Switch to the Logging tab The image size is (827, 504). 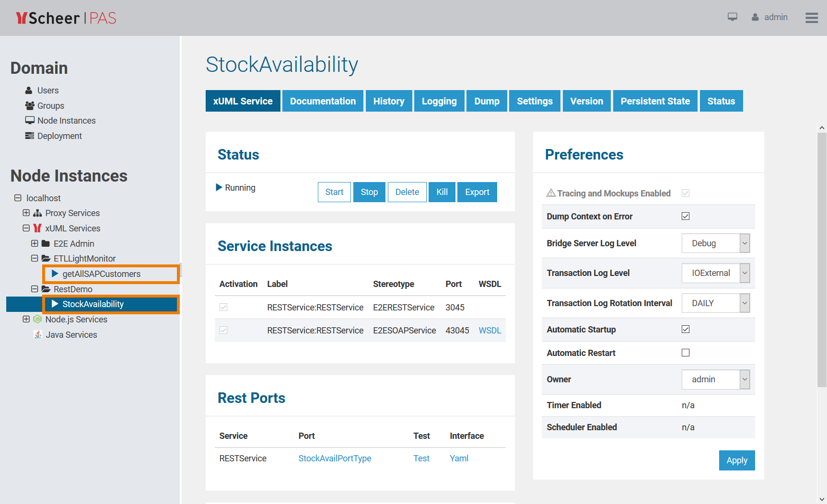tap(439, 101)
